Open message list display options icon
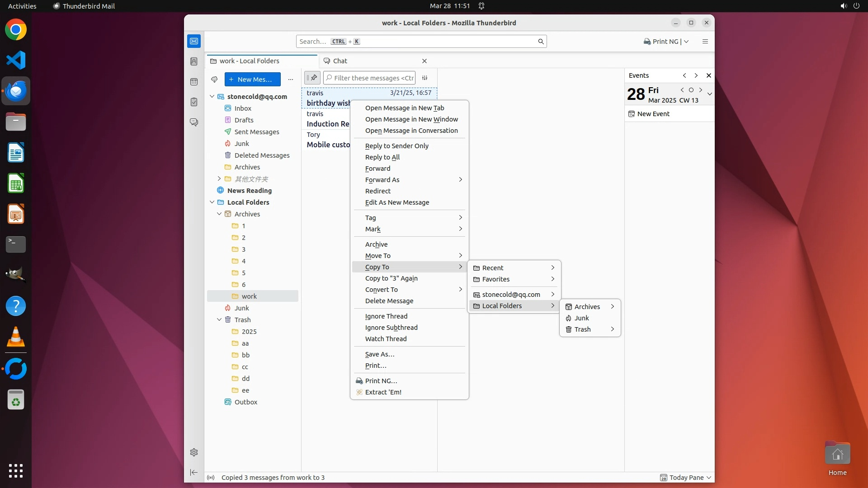The image size is (868, 488). click(425, 78)
